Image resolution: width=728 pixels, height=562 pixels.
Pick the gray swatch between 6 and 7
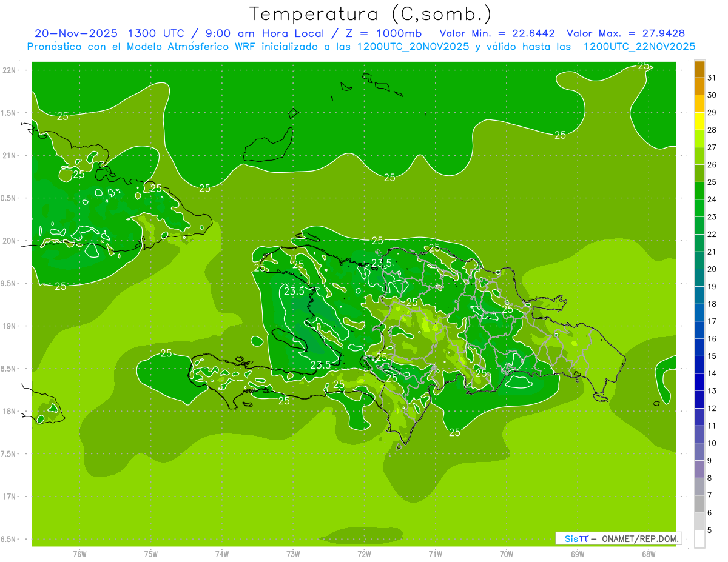coord(699,504)
